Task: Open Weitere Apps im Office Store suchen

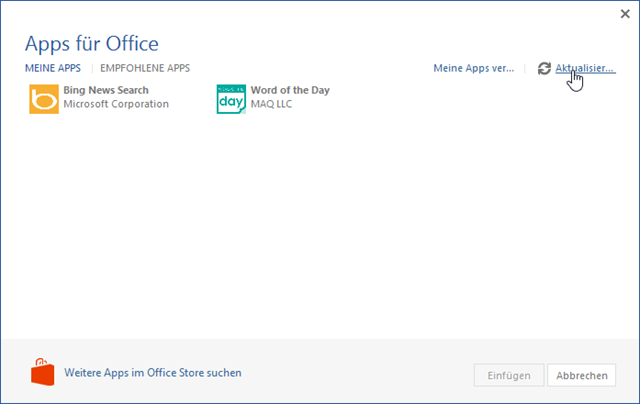Action: 153,373
